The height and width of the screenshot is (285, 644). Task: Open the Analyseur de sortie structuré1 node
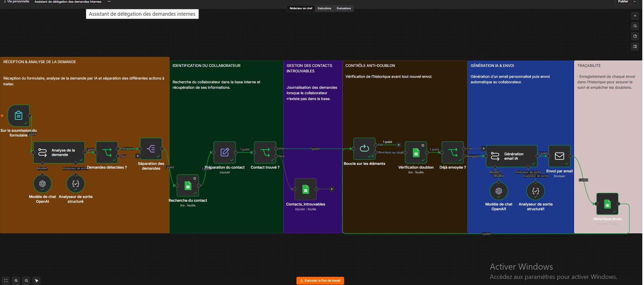click(536, 191)
